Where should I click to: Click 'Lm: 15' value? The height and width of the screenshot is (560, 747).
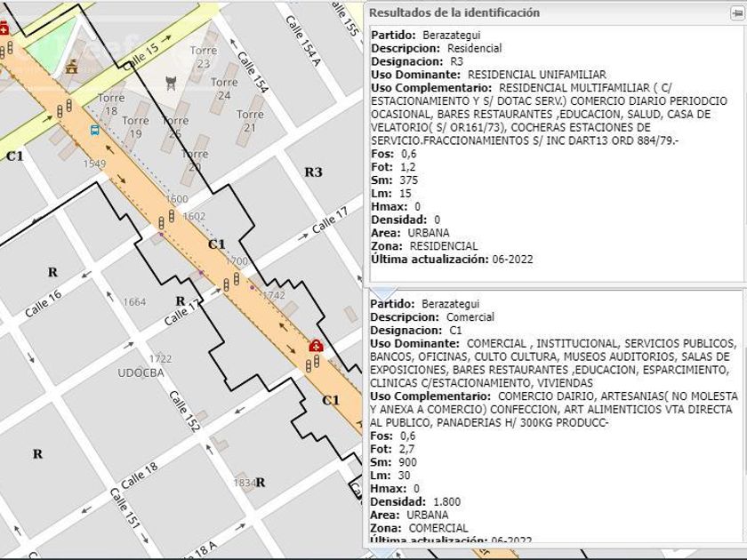click(391, 194)
